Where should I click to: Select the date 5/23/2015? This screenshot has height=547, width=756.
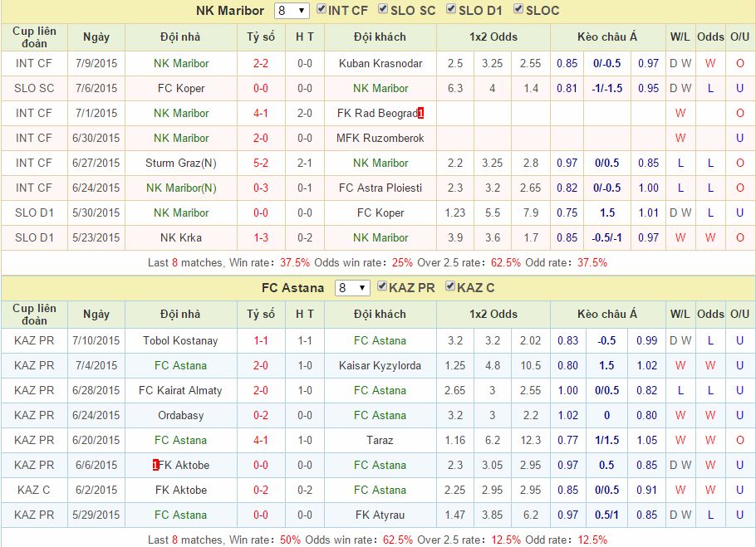point(96,238)
